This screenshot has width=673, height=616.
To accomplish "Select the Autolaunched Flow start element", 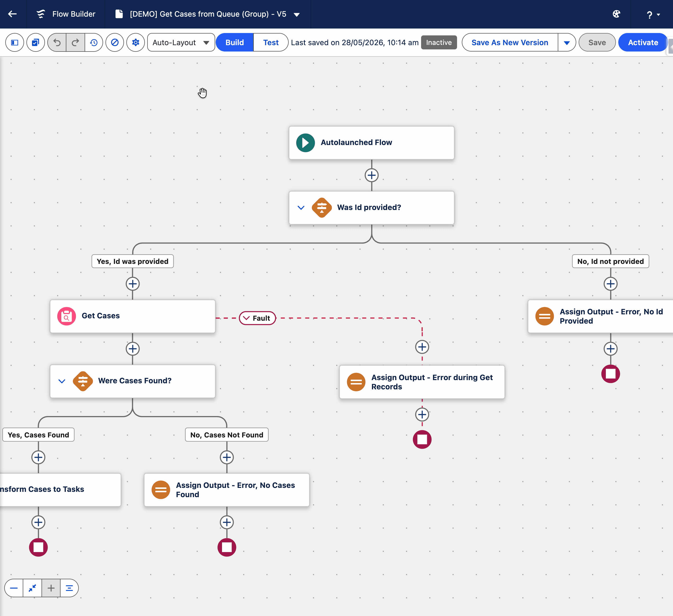I will [371, 142].
